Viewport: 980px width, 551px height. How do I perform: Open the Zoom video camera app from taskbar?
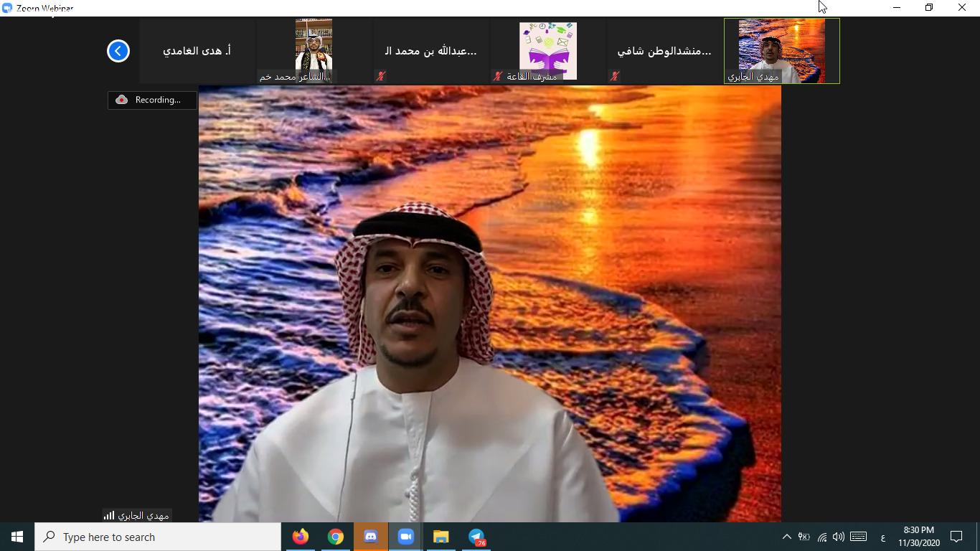405,536
